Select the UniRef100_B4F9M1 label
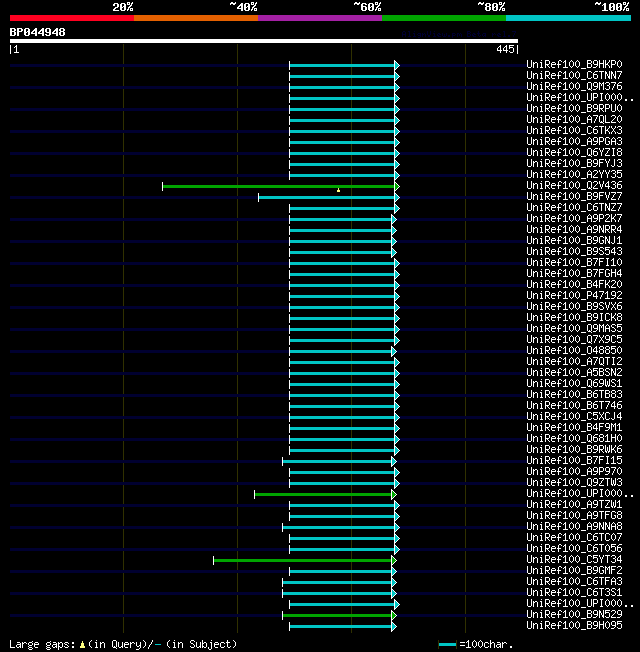The image size is (640, 652). coord(574,427)
